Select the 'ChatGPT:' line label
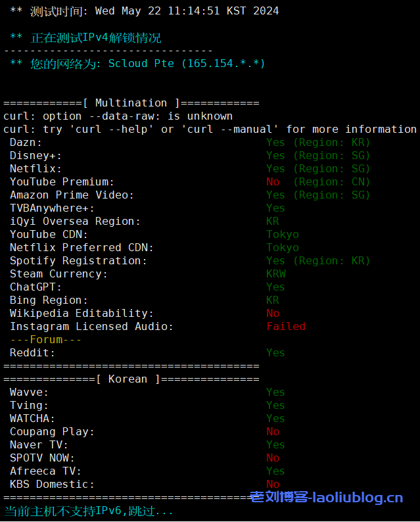Image resolution: width=420 pixels, height=522 pixels. [x=35, y=287]
